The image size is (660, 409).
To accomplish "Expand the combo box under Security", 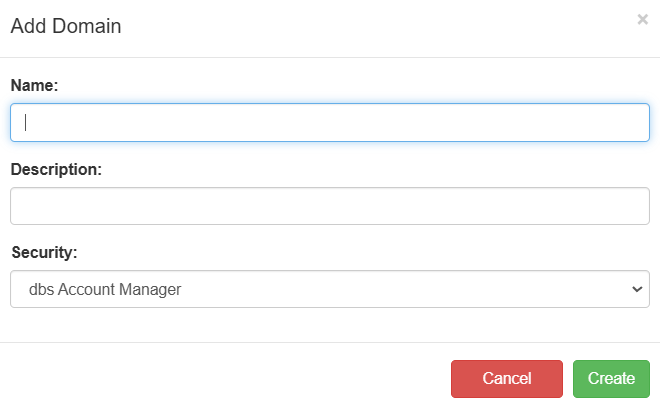I will tap(330, 289).
